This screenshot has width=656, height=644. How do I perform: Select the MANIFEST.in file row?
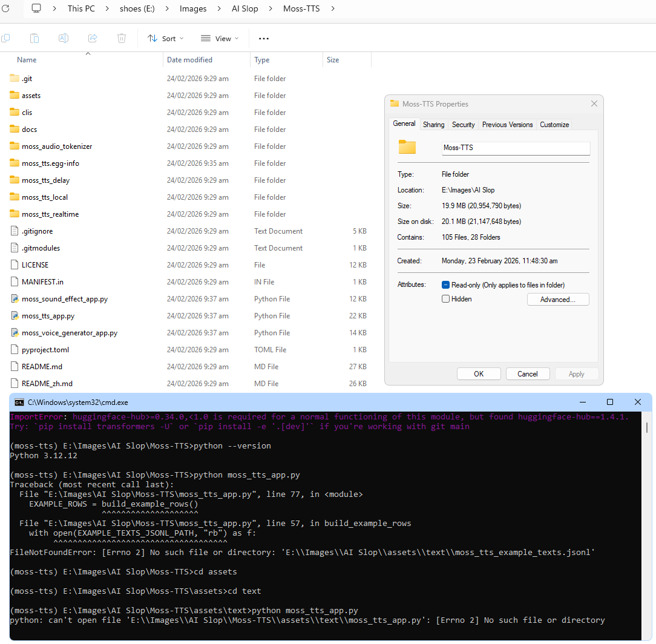point(188,281)
